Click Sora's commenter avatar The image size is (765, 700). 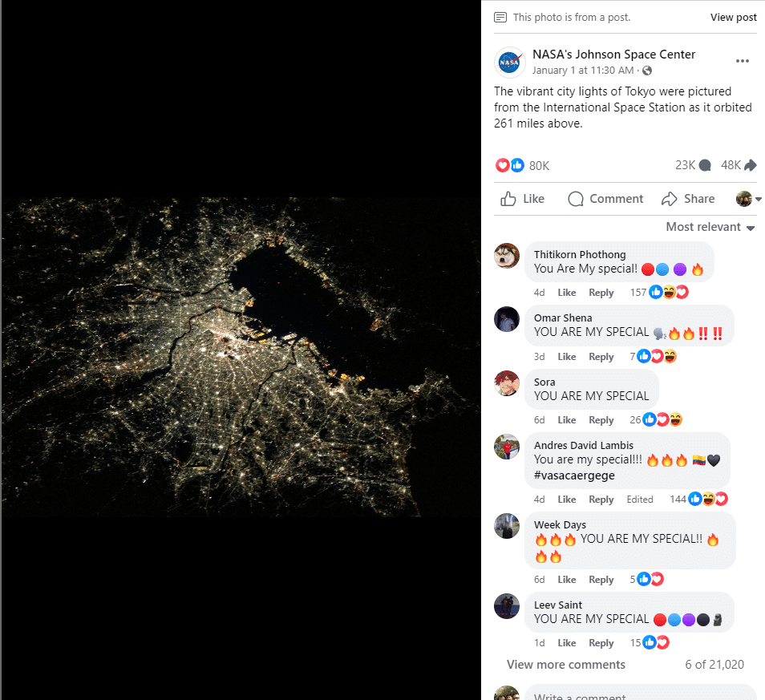point(507,382)
